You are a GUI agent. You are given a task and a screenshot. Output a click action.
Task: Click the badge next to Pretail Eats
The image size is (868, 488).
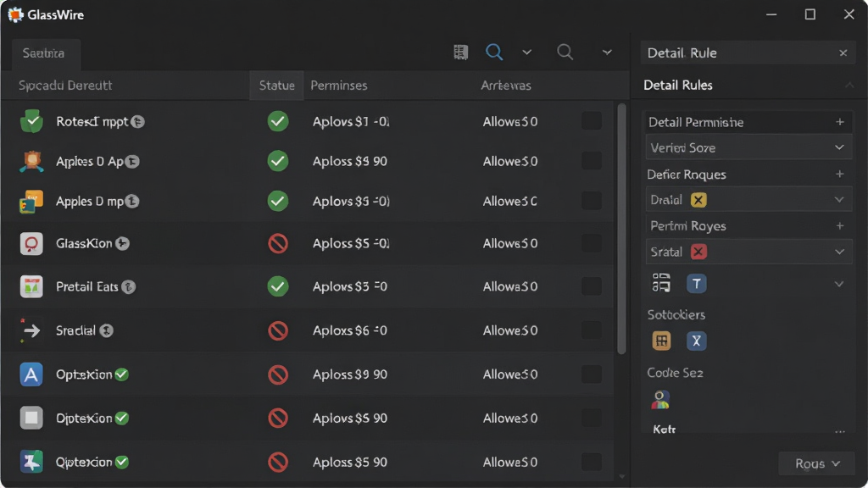(129, 286)
